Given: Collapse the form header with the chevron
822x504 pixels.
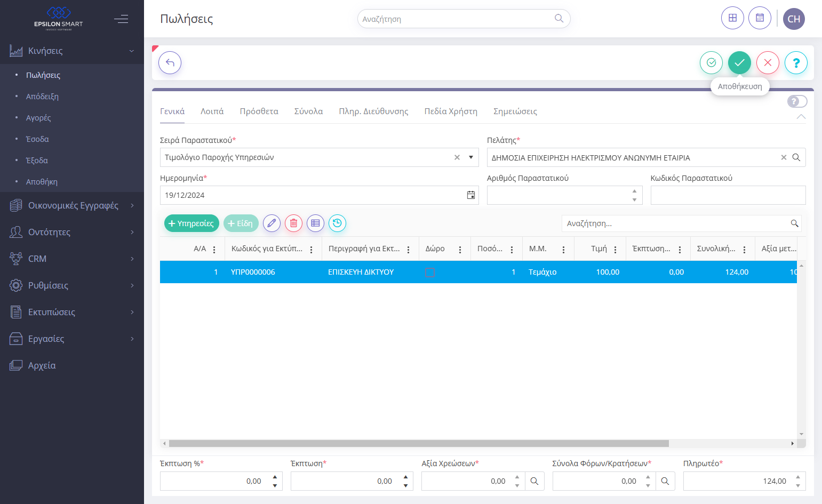Looking at the screenshot, I should [x=801, y=117].
